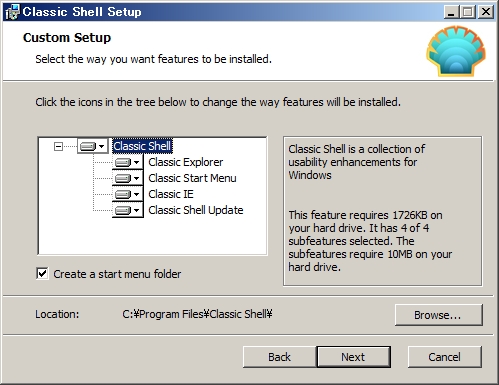Click the feature description text panel
Image resolution: width=499 pixels, height=385 pixels.
coord(382,211)
